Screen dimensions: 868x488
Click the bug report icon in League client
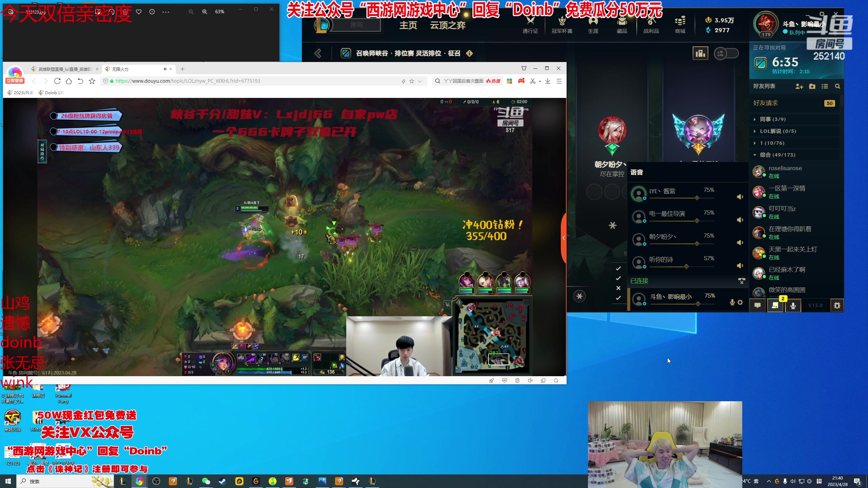[x=837, y=305]
